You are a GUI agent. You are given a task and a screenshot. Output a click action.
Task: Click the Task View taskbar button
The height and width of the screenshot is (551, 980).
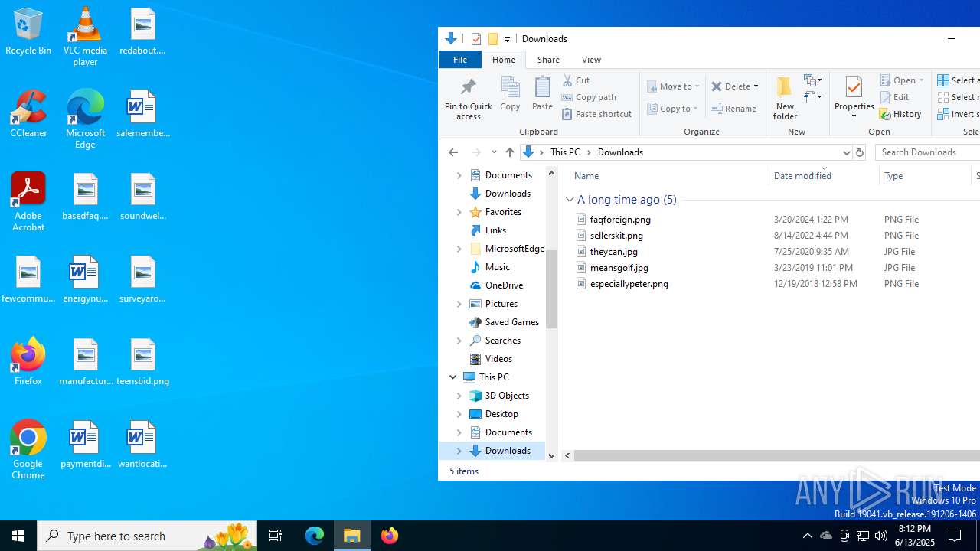coord(276,536)
